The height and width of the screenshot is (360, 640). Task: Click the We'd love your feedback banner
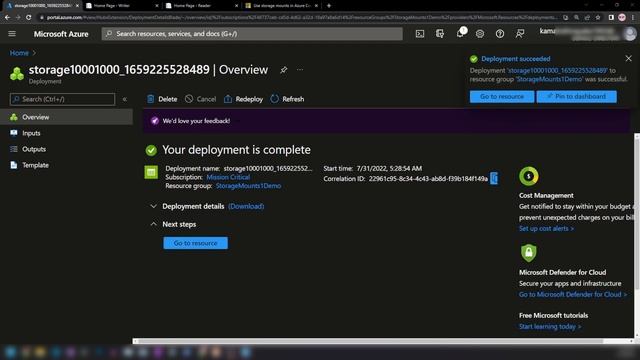tap(386, 121)
